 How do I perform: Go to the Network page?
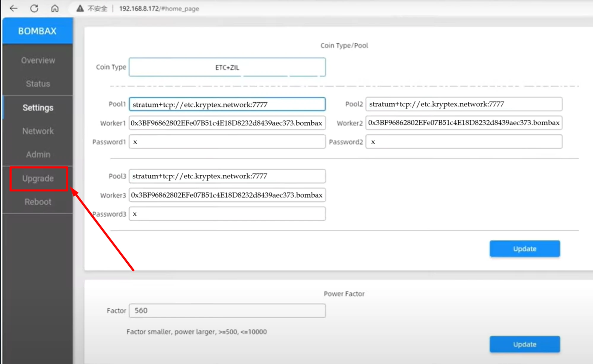(x=38, y=131)
